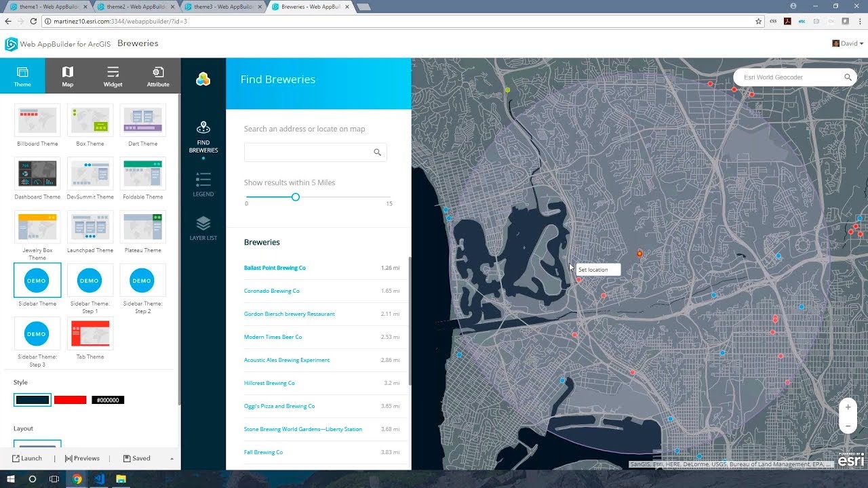
Task: Reload the page
Action: click(x=33, y=21)
